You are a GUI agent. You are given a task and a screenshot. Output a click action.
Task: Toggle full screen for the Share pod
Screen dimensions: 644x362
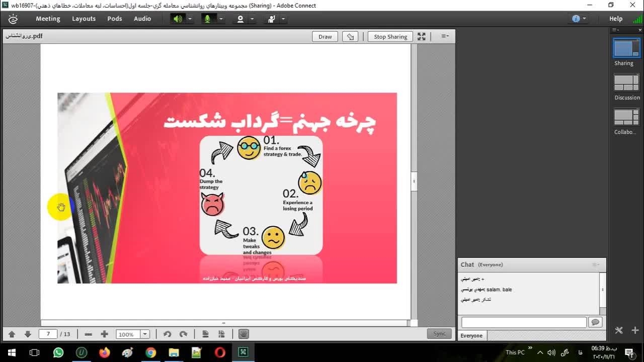click(422, 37)
